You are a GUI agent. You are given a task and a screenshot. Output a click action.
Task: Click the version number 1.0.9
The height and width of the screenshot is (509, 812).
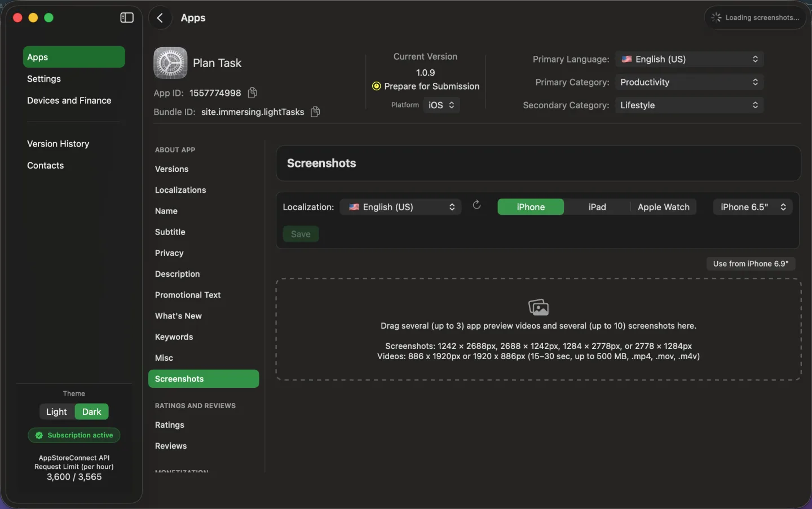pyautogui.click(x=425, y=73)
